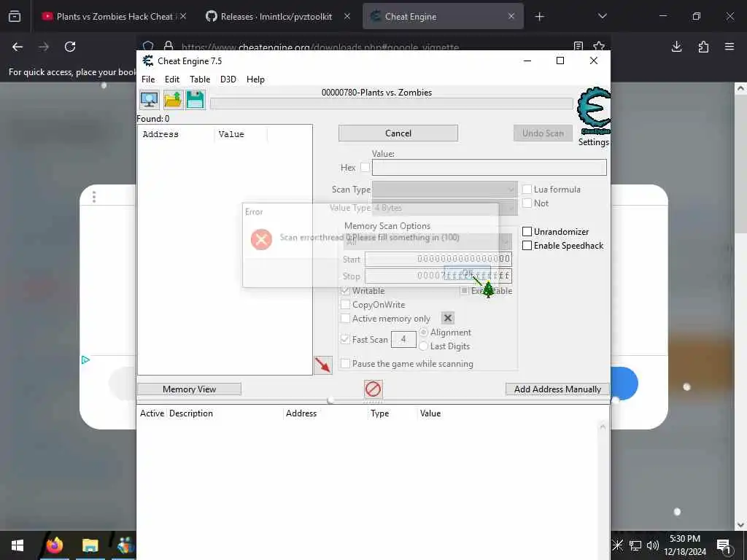Toggle the Hex checkbox

click(365, 167)
